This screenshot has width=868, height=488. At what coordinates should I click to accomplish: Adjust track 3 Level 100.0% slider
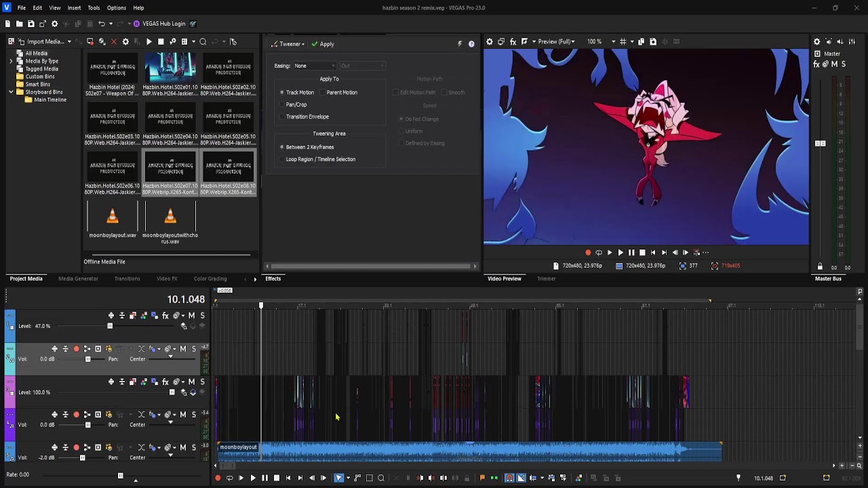pos(172,392)
